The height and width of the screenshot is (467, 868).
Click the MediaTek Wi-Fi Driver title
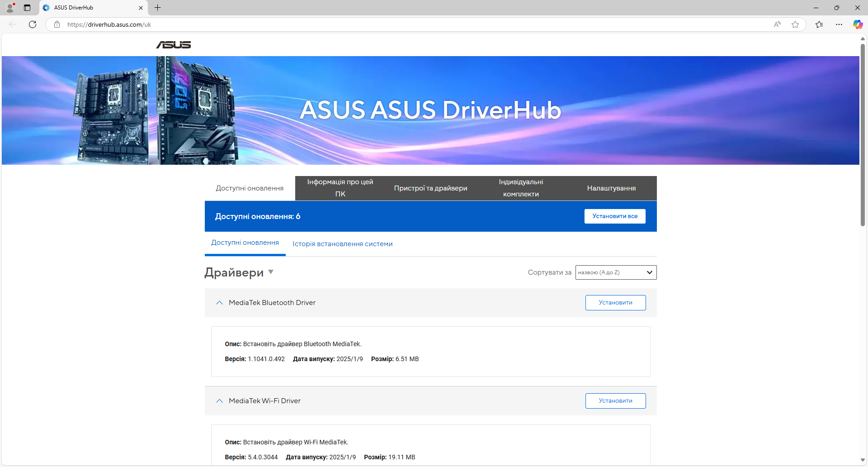coord(264,401)
